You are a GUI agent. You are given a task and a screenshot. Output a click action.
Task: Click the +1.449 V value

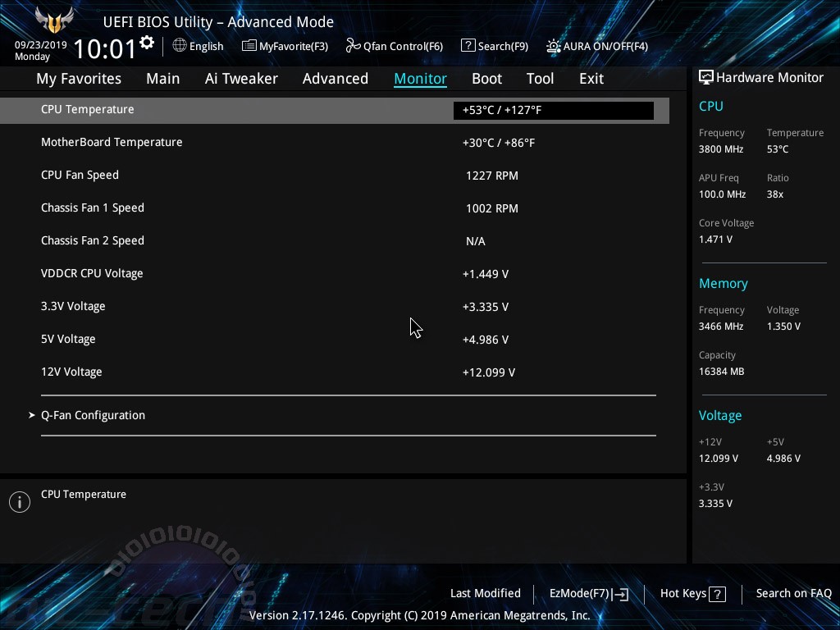point(486,274)
